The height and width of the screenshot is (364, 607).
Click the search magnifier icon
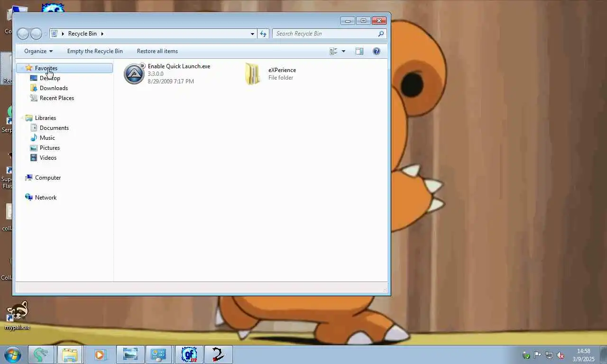point(381,34)
